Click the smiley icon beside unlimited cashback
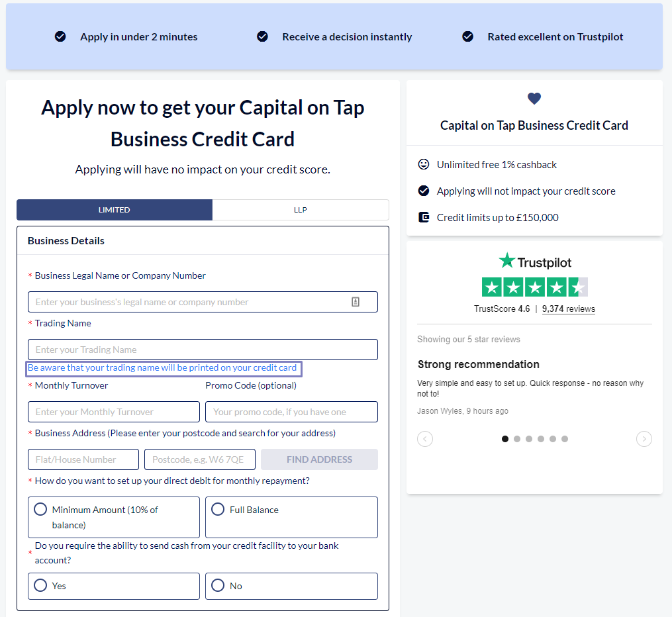 [424, 164]
